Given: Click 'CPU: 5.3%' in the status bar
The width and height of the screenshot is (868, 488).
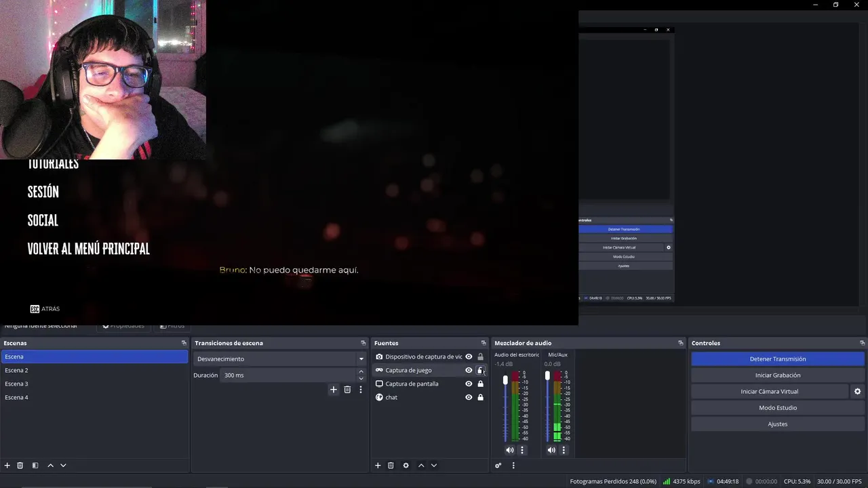Looking at the screenshot, I should [x=797, y=481].
